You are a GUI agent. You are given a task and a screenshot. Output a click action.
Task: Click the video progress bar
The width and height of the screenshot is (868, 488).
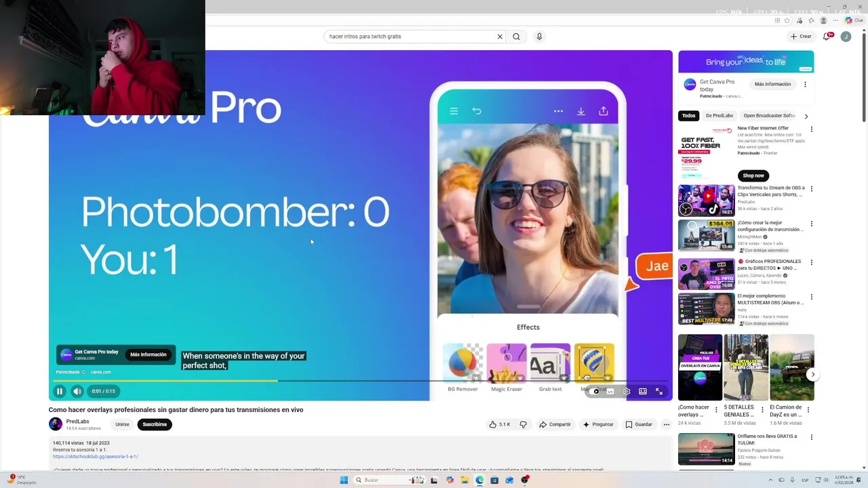pos(361,381)
